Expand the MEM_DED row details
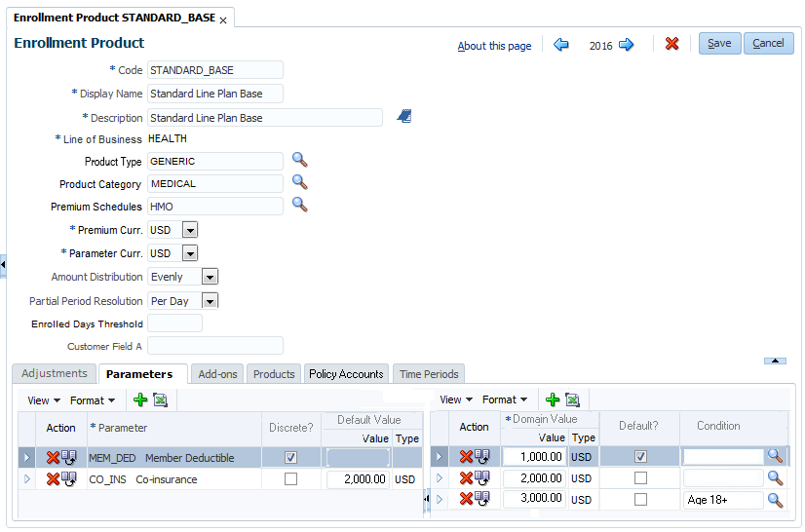The image size is (805, 532). coord(27,458)
